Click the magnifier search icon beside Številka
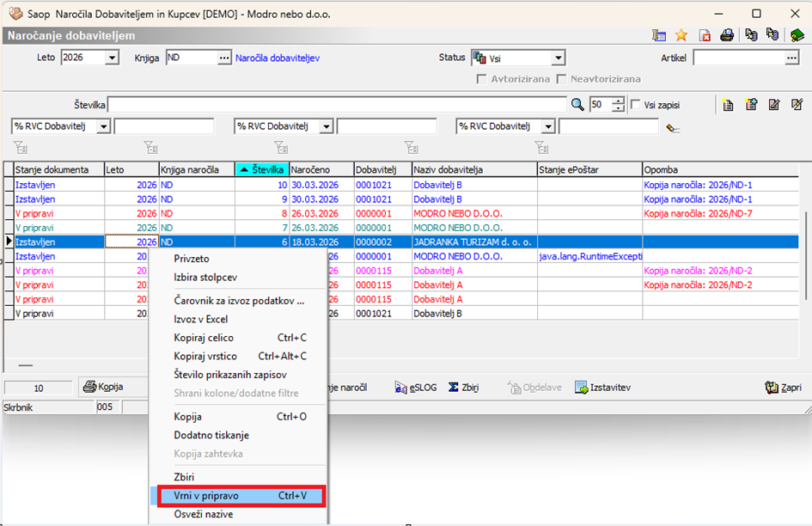This screenshot has height=526, width=812. pyautogui.click(x=578, y=105)
